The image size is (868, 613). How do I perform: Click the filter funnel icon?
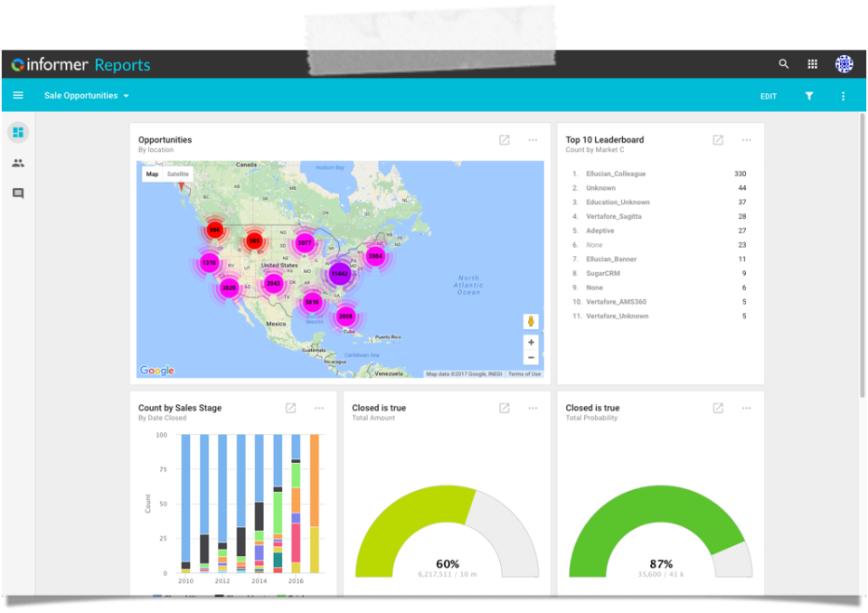coord(808,96)
